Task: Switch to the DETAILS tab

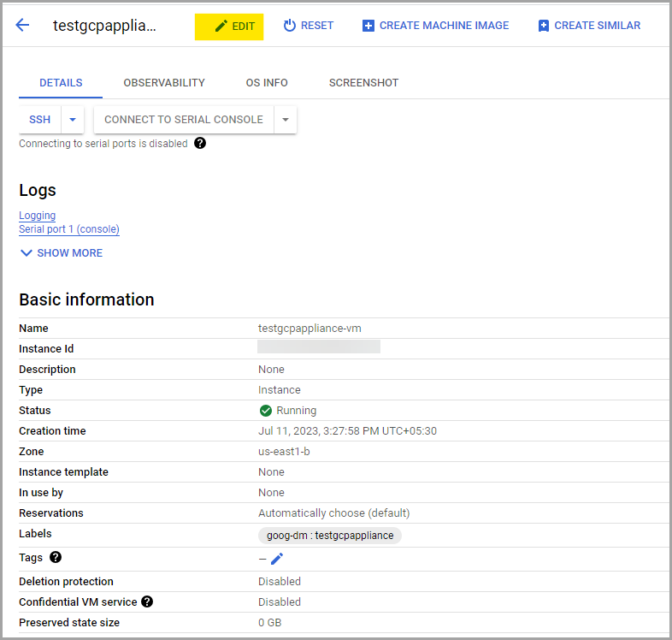Action: (x=61, y=83)
